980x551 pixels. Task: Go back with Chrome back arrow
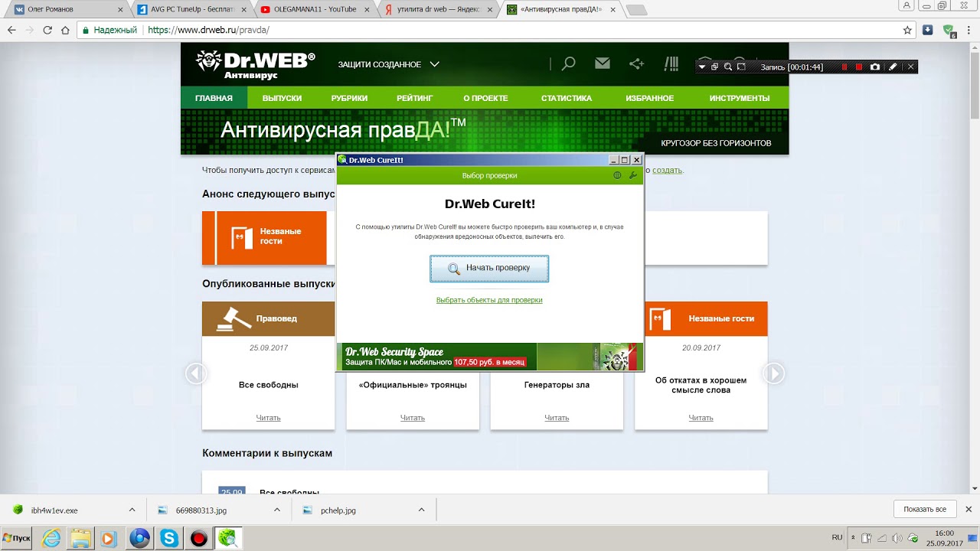click(11, 30)
